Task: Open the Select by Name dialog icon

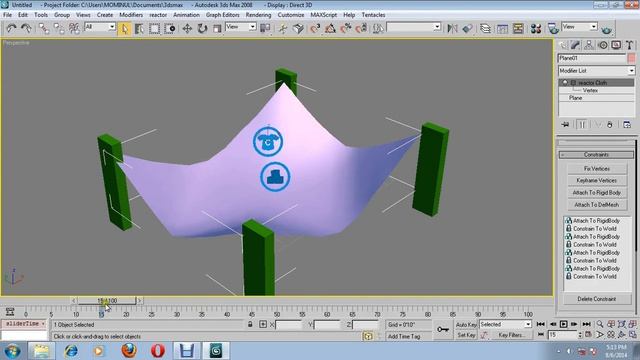Action: pos(140,29)
